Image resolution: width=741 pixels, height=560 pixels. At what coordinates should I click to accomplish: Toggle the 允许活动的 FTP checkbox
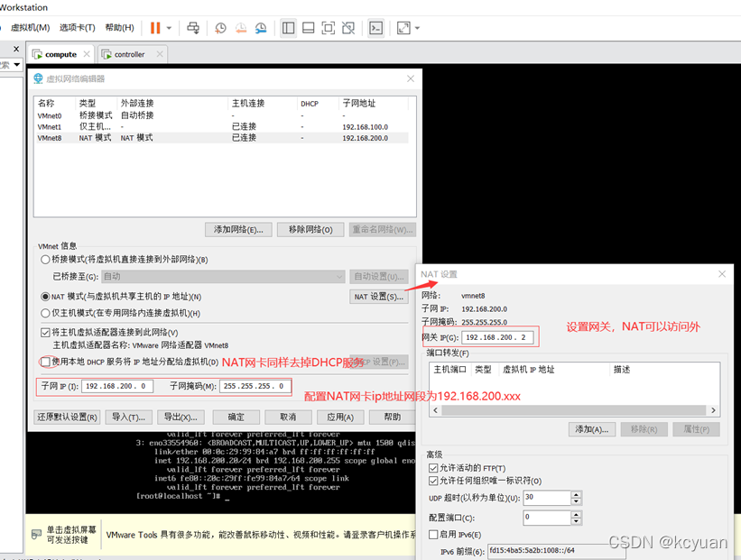433,468
